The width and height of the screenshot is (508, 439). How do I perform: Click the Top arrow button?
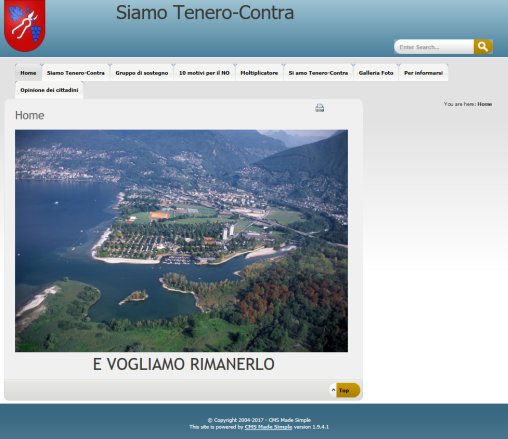click(x=345, y=390)
